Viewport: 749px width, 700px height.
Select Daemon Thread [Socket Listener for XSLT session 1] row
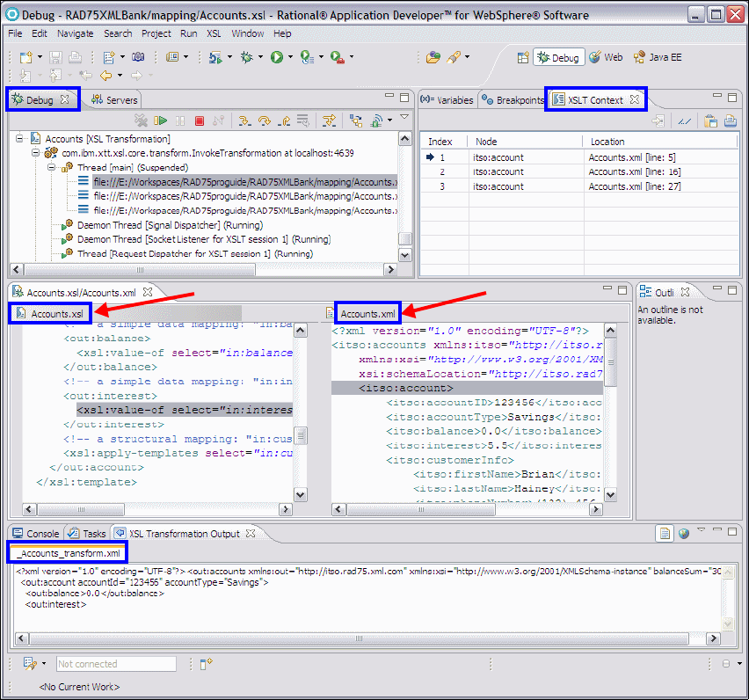[x=197, y=239]
